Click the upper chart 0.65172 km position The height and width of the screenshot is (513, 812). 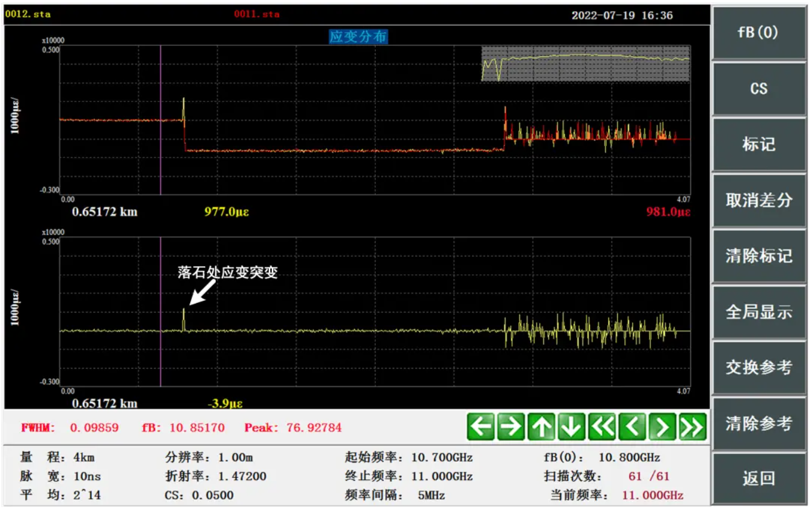104,211
